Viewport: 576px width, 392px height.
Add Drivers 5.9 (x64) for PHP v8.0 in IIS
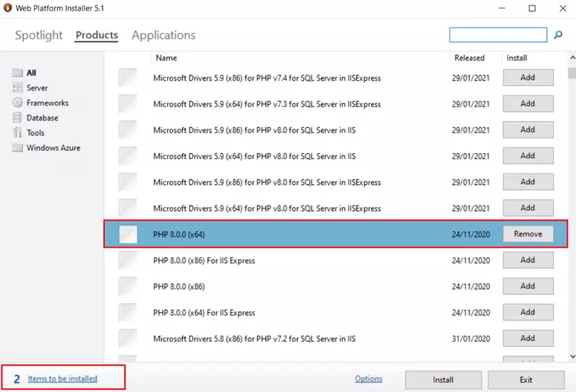tap(528, 155)
